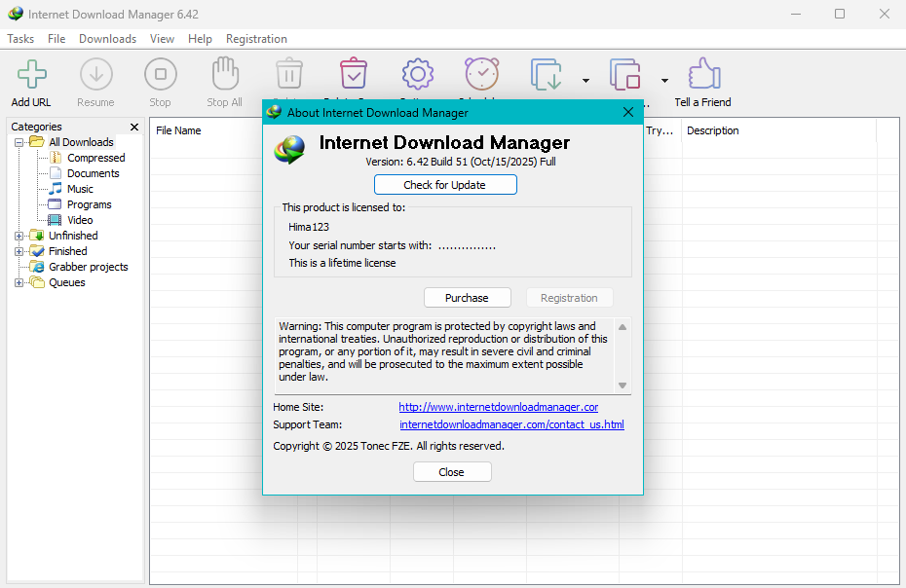Select the Music category label
The image size is (906, 588).
coord(80,189)
